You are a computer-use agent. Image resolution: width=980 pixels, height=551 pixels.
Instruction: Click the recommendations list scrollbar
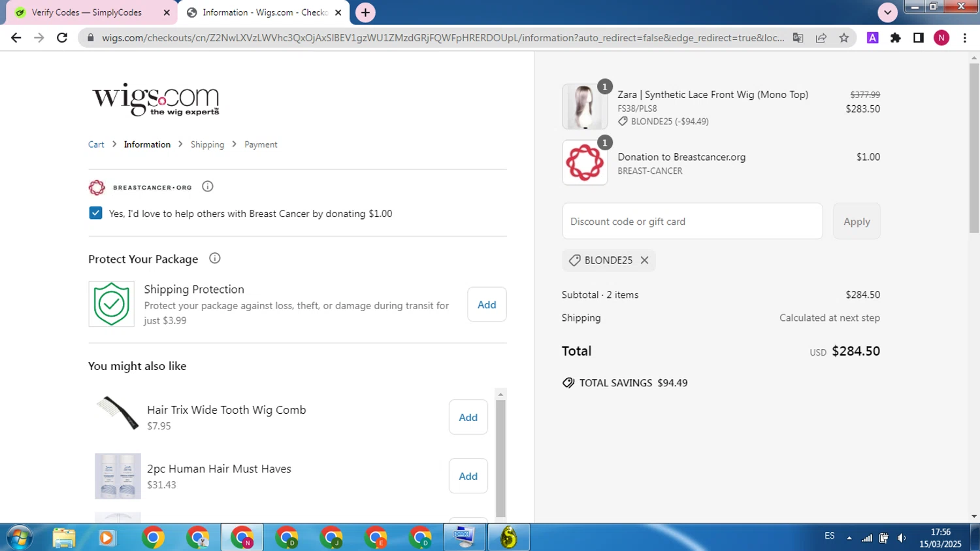click(500, 458)
